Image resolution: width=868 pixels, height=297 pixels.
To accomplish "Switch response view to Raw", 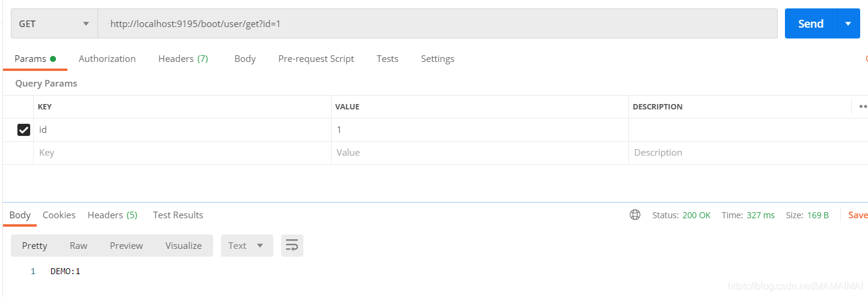I will pyautogui.click(x=78, y=245).
